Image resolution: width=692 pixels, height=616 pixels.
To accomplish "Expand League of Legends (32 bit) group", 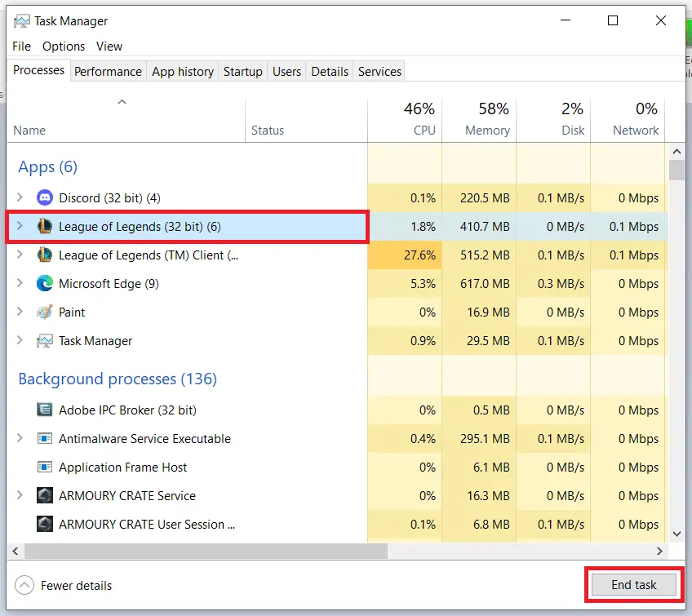I will point(20,226).
